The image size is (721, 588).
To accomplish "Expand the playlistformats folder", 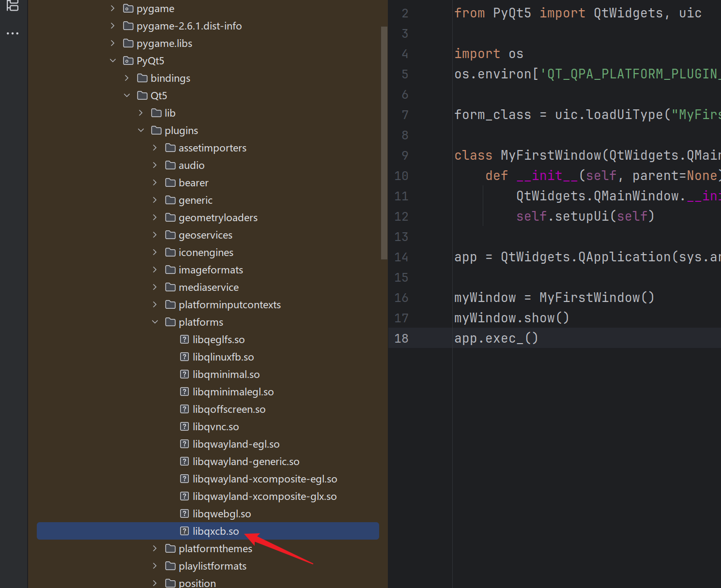I will (155, 566).
